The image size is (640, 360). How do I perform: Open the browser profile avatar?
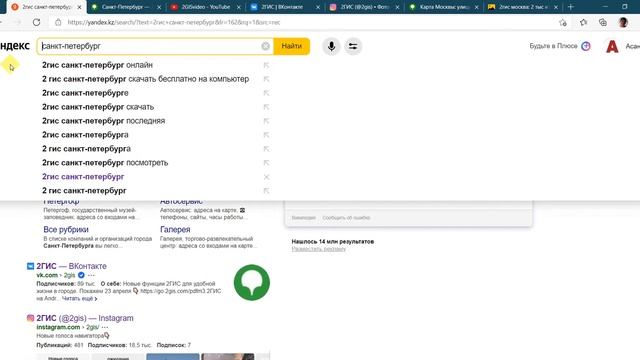point(623,22)
